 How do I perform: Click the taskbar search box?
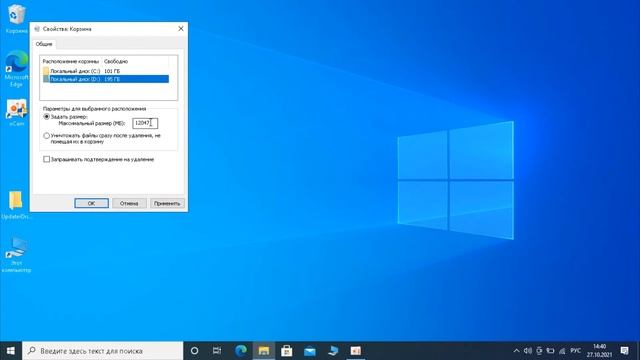click(102, 351)
